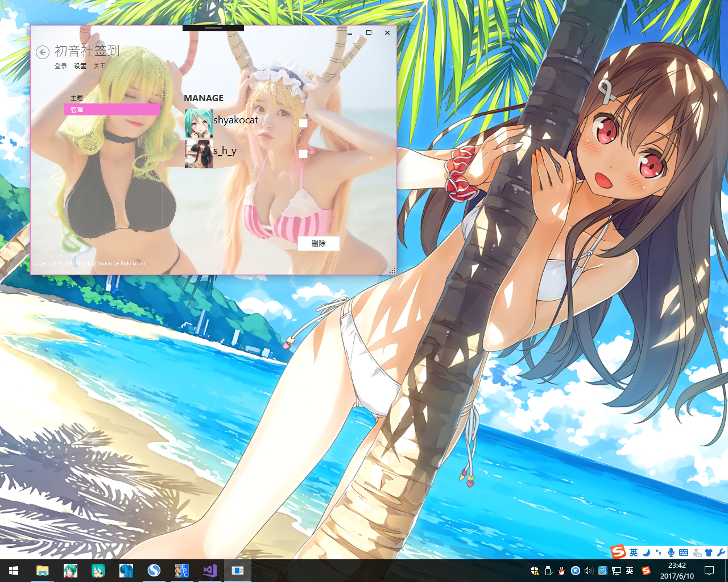
Task: Click the 删除 delete button
Action: (x=318, y=243)
